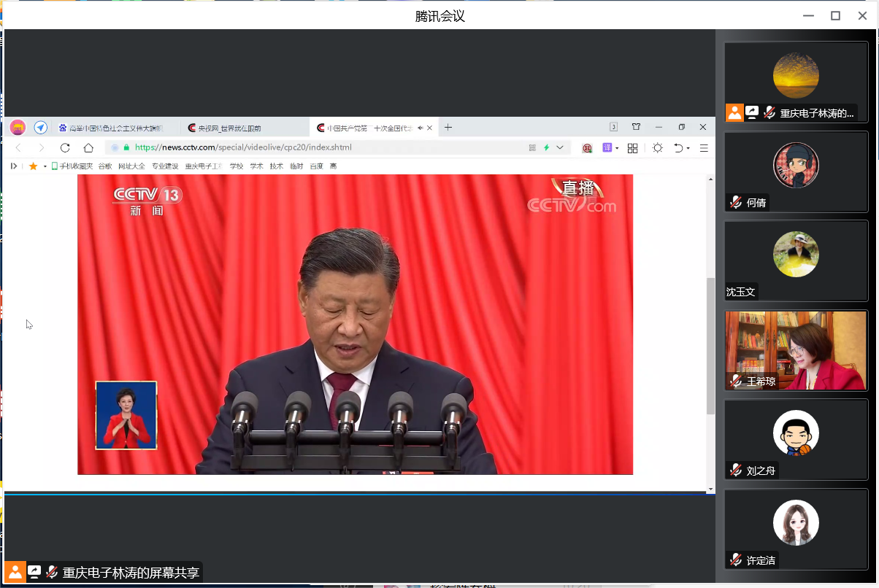Screen dimensions: 879x588
Task: Open the translate extension dropdown arrow
Action: 617,149
